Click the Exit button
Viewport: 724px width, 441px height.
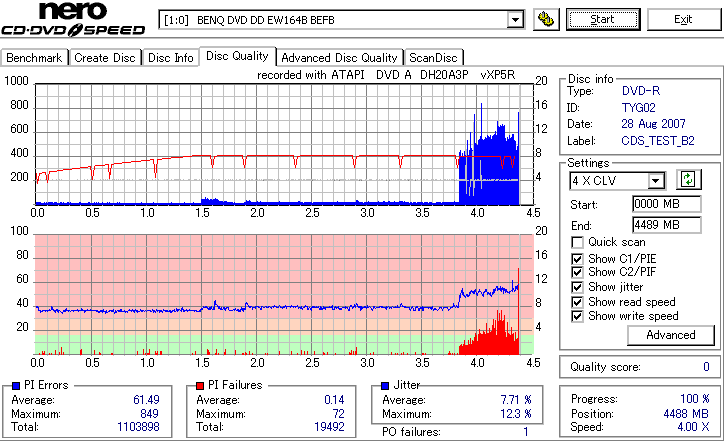(x=683, y=19)
